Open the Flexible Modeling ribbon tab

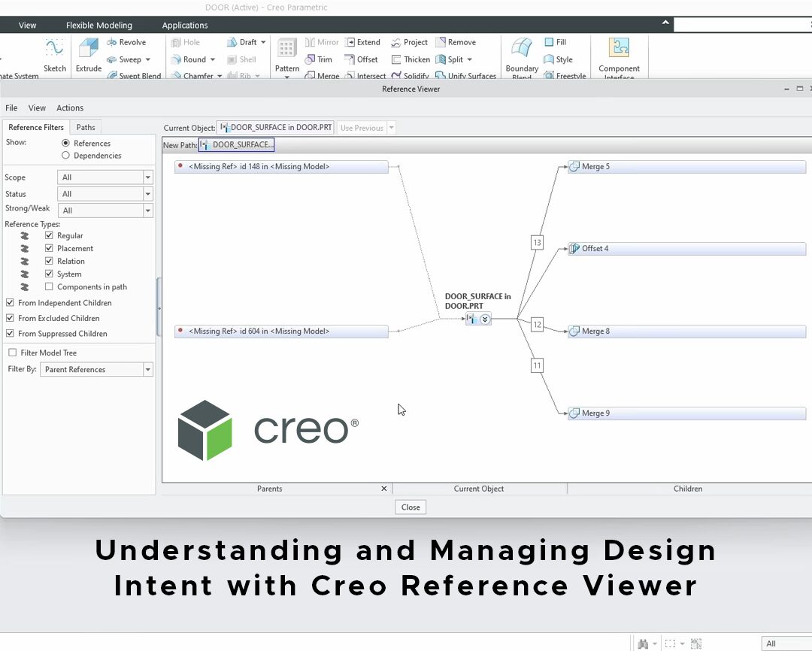pos(99,25)
